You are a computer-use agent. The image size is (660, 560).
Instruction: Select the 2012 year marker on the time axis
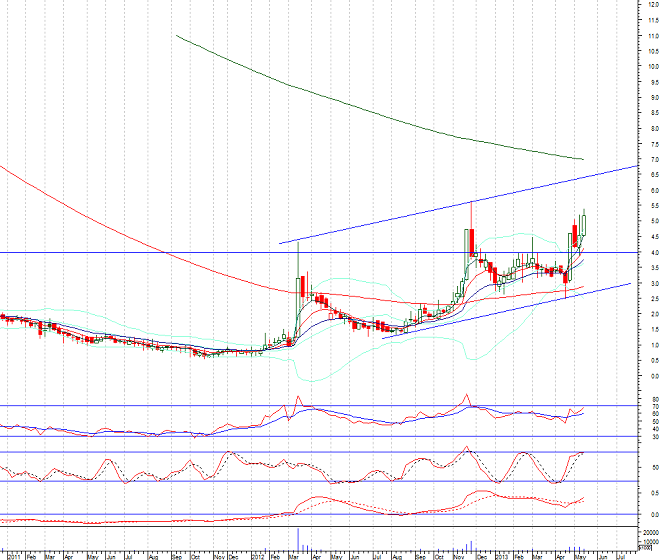click(258, 553)
